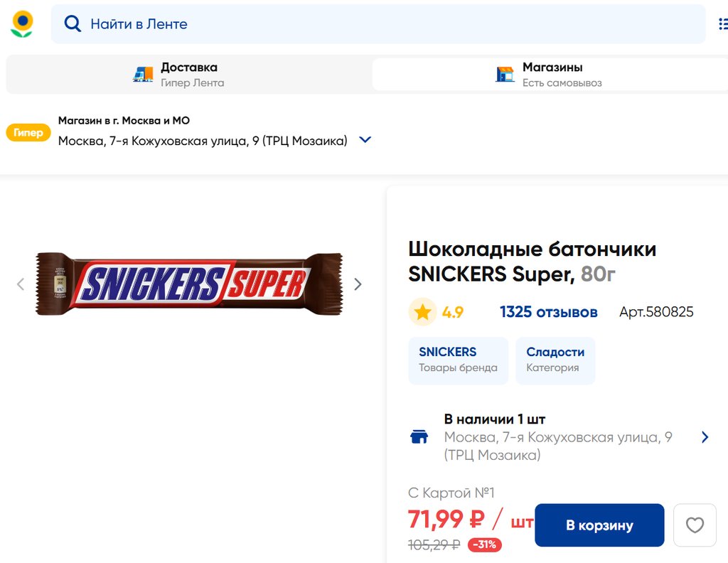Screen dimensions: 728x563
Task: Click the store pickup shop icon
Action: coord(505,75)
